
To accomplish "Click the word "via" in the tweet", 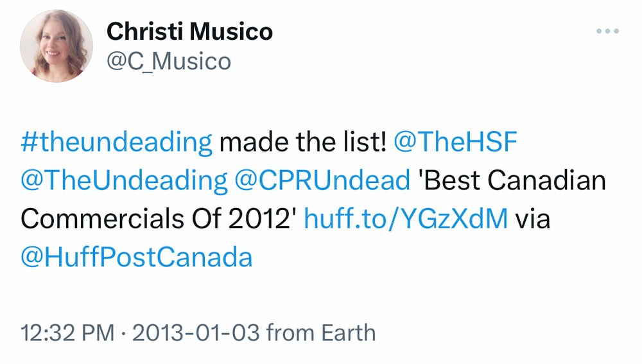I will (533, 219).
